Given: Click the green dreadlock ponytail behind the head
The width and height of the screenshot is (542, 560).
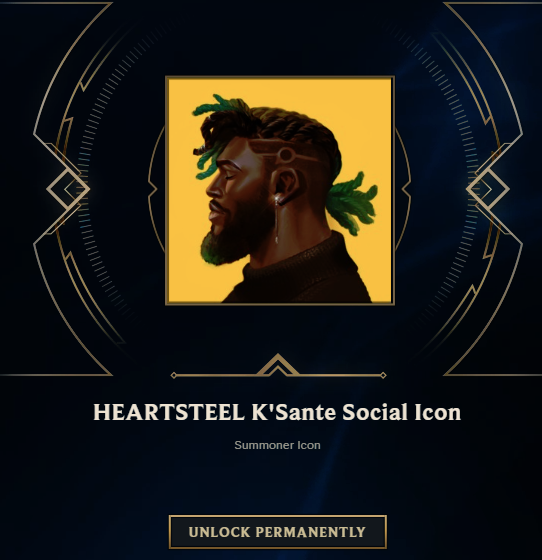Looking at the screenshot, I should coord(352,203).
